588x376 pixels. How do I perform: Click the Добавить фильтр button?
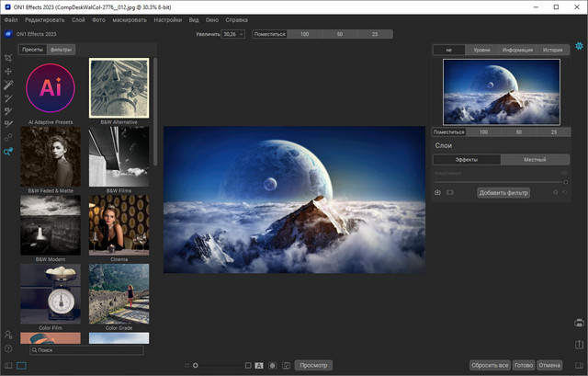[x=503, y=193]
